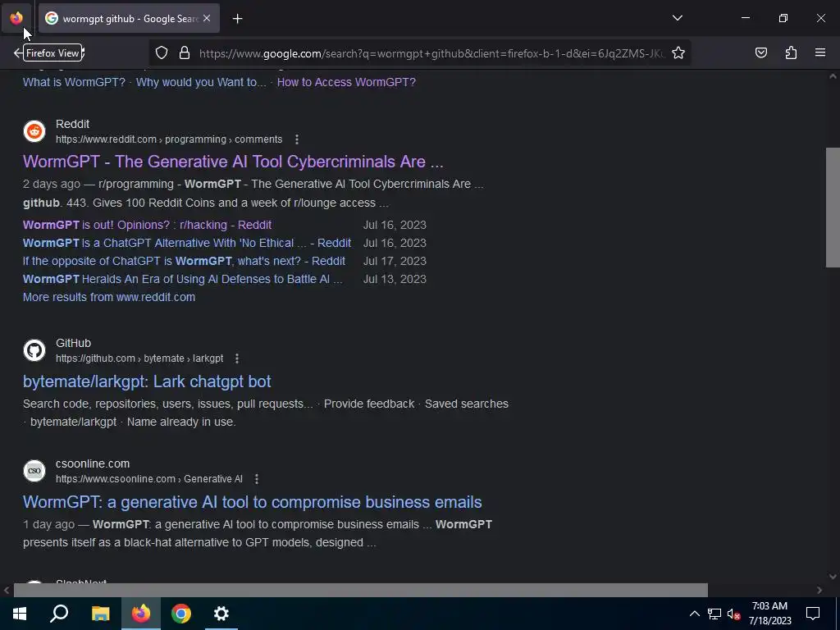Open 'WormGPT is a ChatGPT Alternative' Reddit link
840x630 pixels.
pyautogui.click(x=187, y=243)
